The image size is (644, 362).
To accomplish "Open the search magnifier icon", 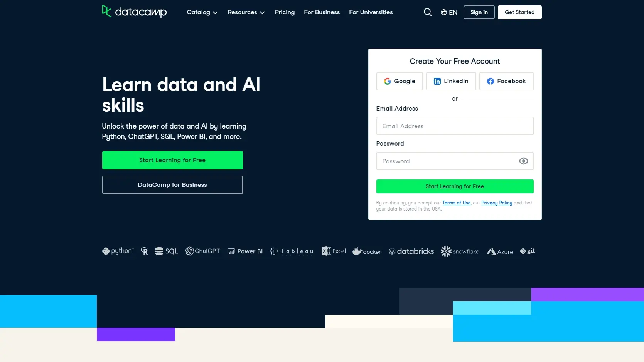I will point(427,12).
